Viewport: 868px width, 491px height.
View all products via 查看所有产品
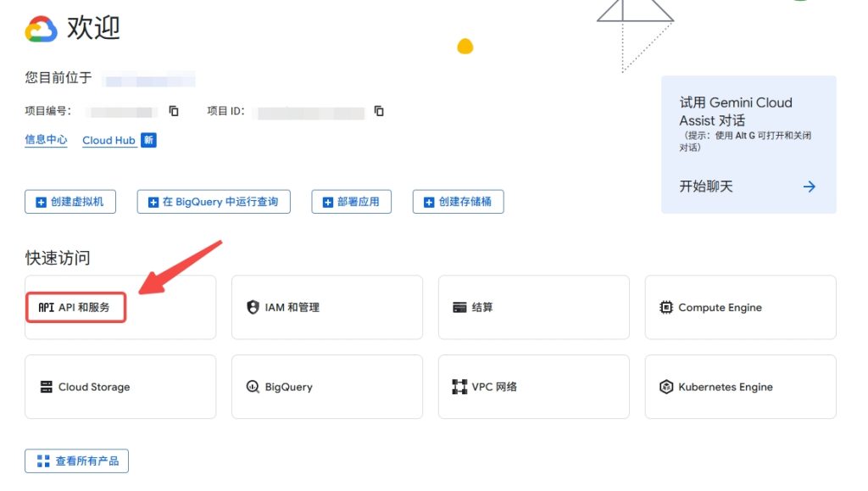77,461
